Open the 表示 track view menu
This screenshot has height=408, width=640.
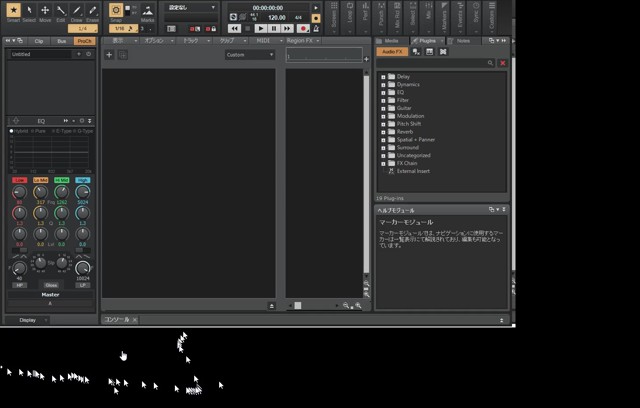click(x=120, y=41)
